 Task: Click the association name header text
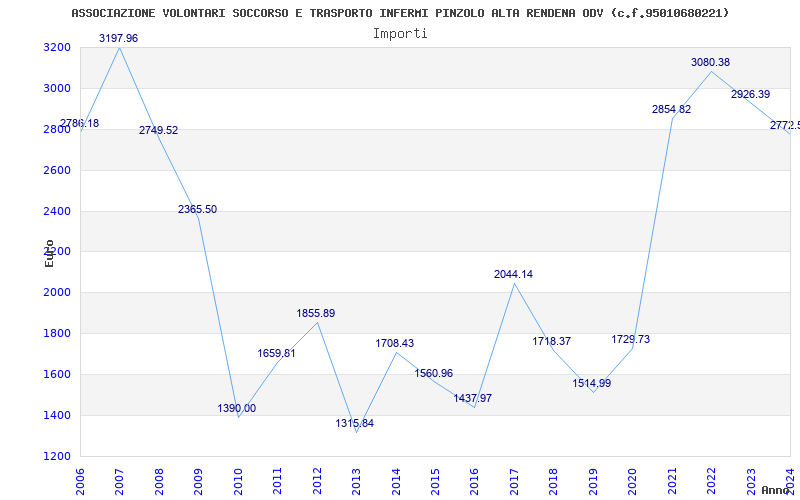[x=400, y=13]
